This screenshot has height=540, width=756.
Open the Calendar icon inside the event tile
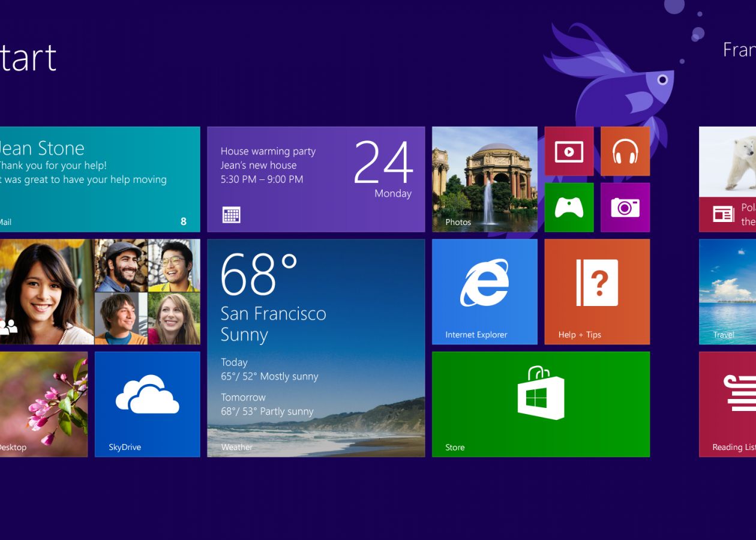[230, 215]
